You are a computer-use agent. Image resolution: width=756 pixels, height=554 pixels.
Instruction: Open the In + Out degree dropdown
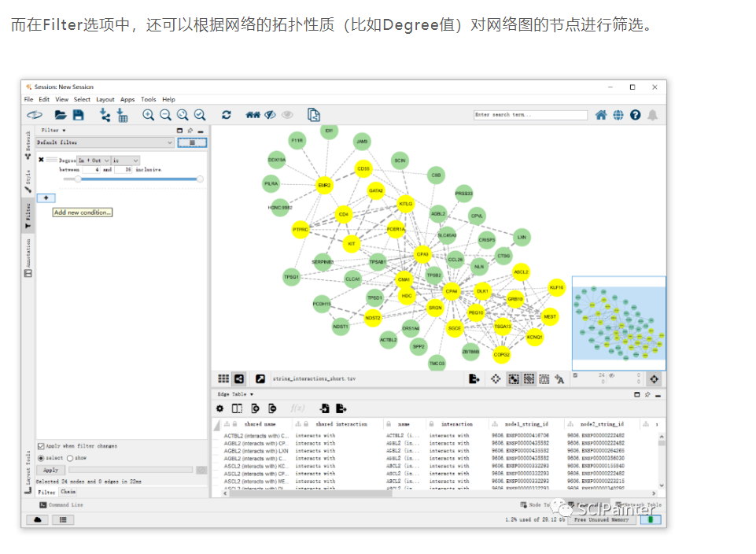[x=94, y=160]
